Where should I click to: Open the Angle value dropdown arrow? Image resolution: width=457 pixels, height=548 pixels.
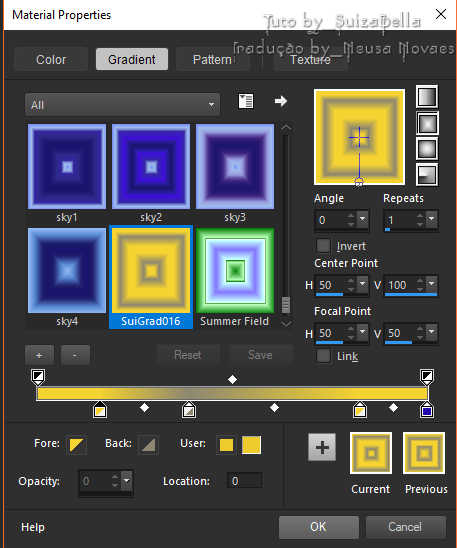coord(363,219)
